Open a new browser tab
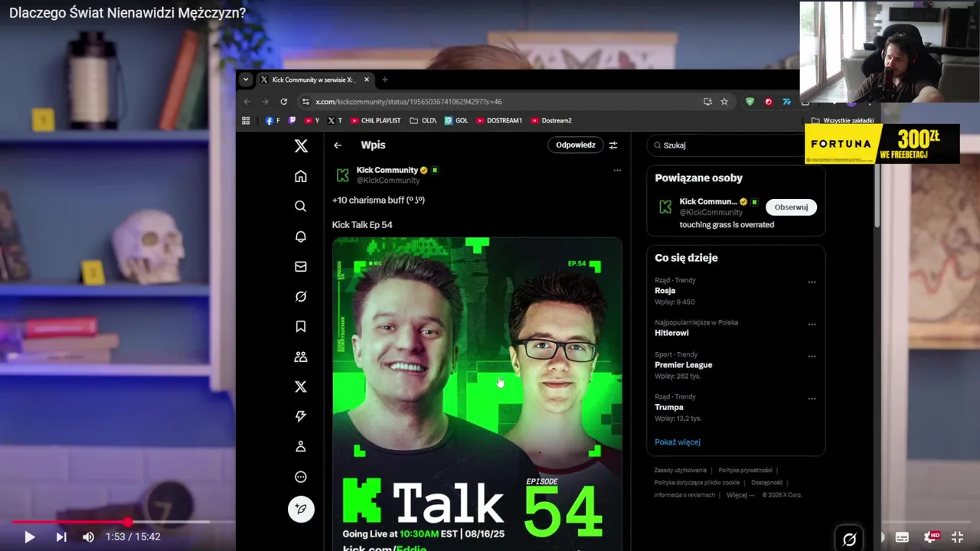Screen dimensions: 980x551 [384, 80]
